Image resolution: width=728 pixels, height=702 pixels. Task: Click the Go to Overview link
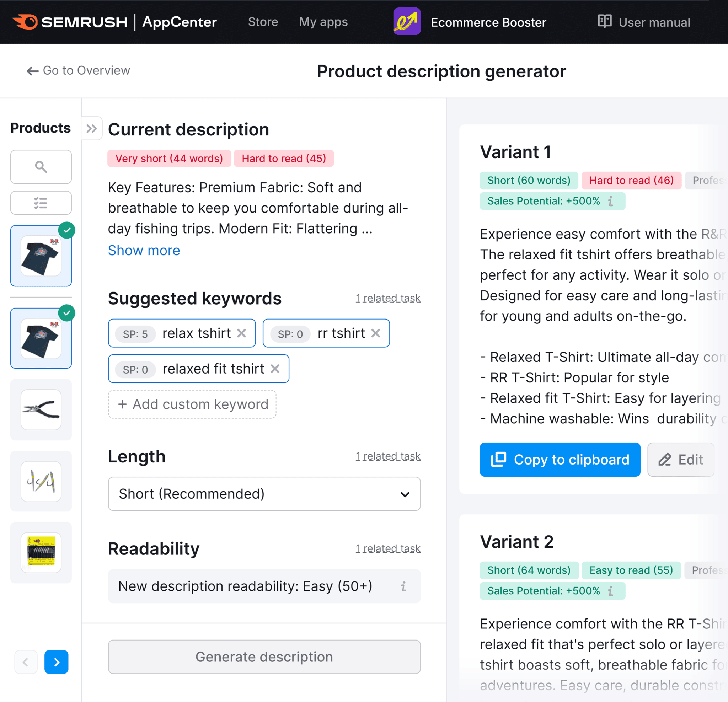[78, 70]
